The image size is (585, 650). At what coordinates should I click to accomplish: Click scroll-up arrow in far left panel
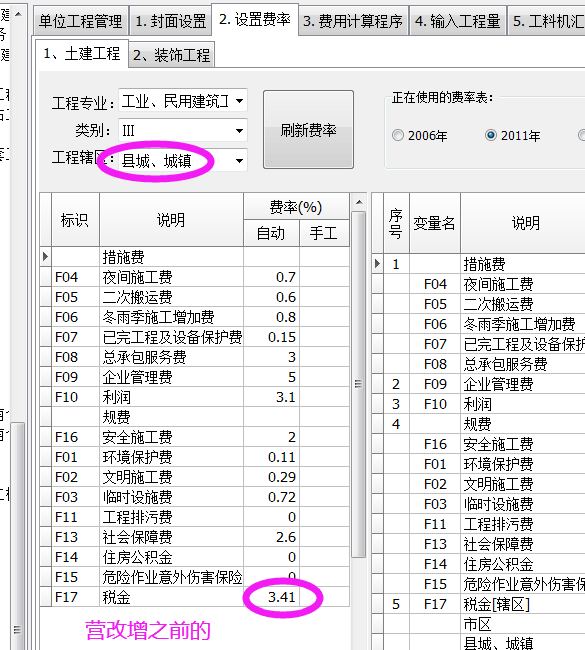pyautogui.click(x=18, y=15)
